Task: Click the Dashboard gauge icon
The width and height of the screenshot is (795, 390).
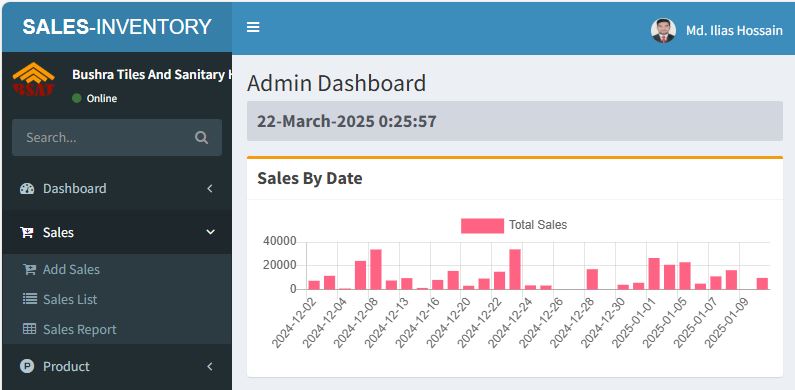Action: pyautogui.click(x=27, y=189)
